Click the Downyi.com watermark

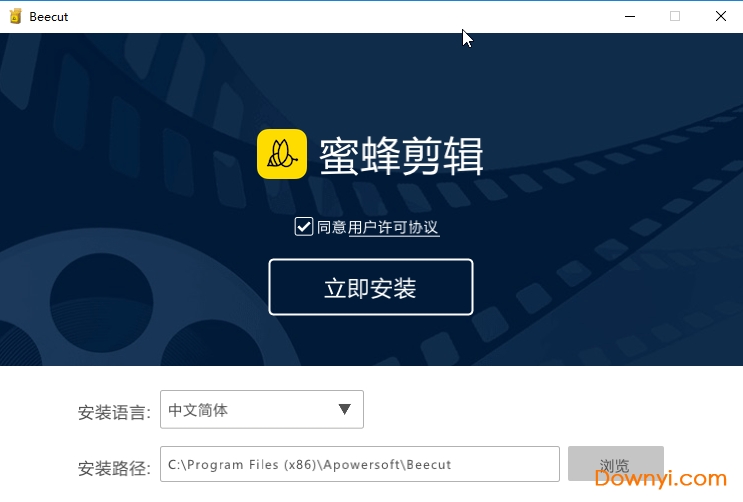point(661,479)
